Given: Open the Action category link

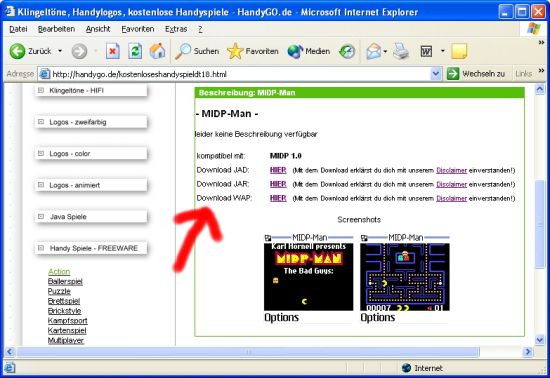Looking at the screenshot, I should pos(59,271).
